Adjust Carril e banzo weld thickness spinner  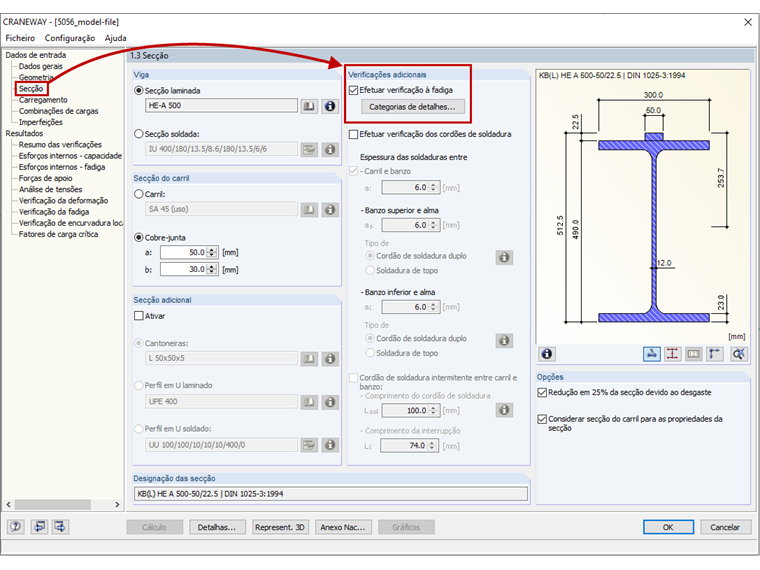click(433, 187)
